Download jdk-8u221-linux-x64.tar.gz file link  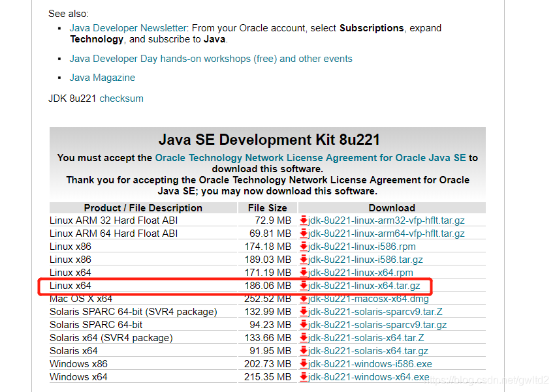364,286
